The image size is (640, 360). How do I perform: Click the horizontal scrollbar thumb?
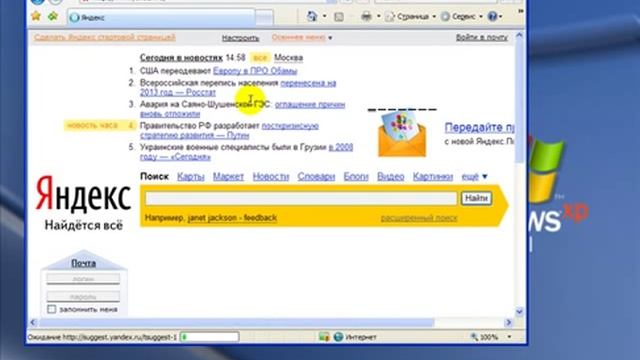point(237,322)
